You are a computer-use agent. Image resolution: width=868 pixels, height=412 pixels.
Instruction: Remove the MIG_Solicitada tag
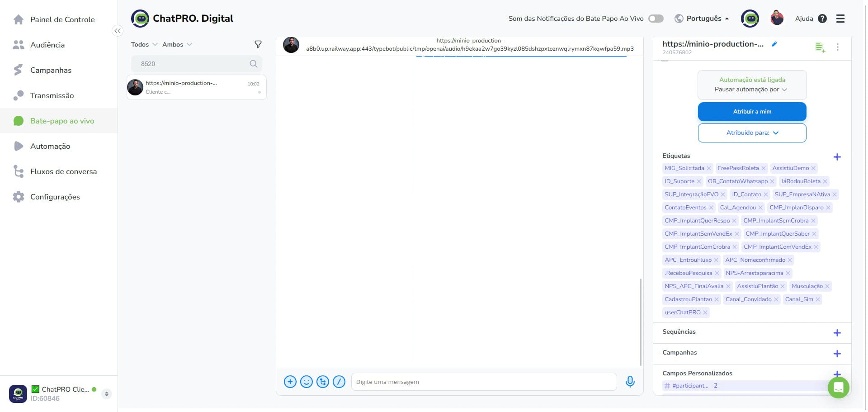point(709,168)
